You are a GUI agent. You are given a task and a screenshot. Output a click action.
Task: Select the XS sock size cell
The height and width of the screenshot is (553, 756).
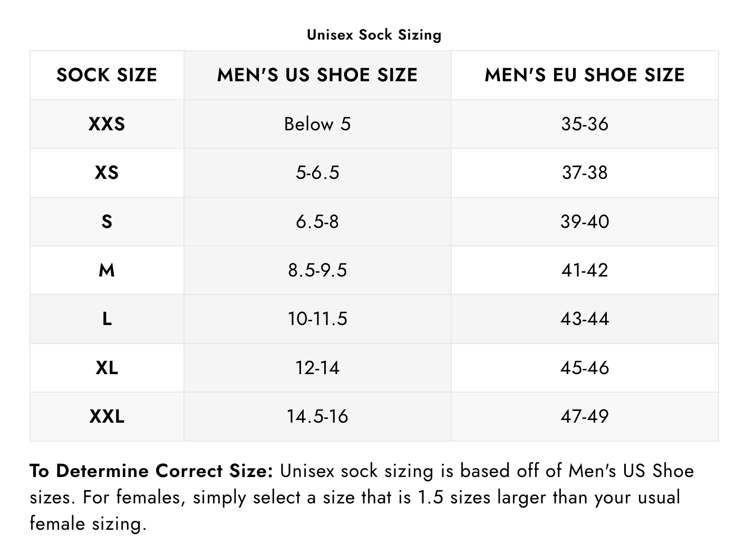106,173
